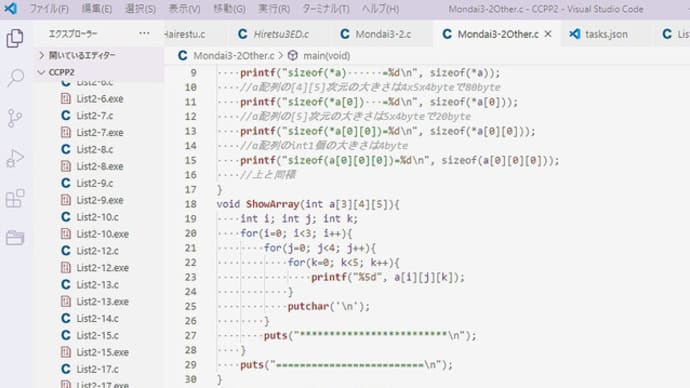Open the Search view in activity bar
Screen dimensions: 690x388
click(15, 78)
